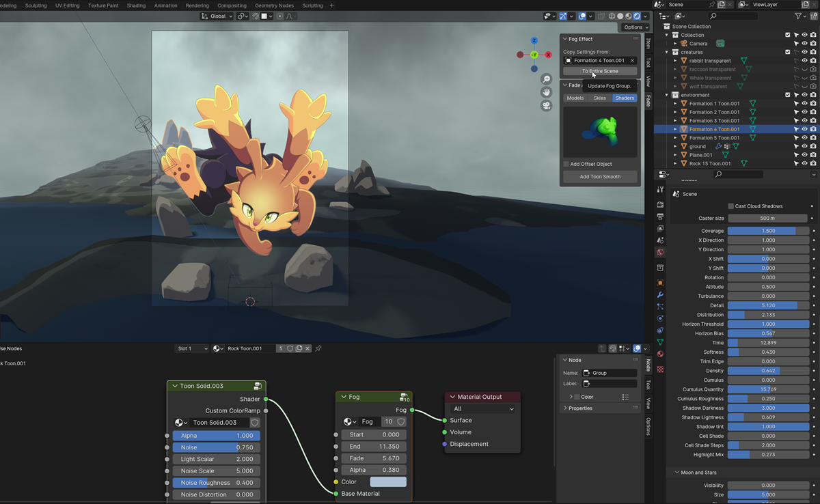Enable the Cast Cloud Shadows checkbox
The height and width of the screenshot is (504, 820).
pos(731,206)
